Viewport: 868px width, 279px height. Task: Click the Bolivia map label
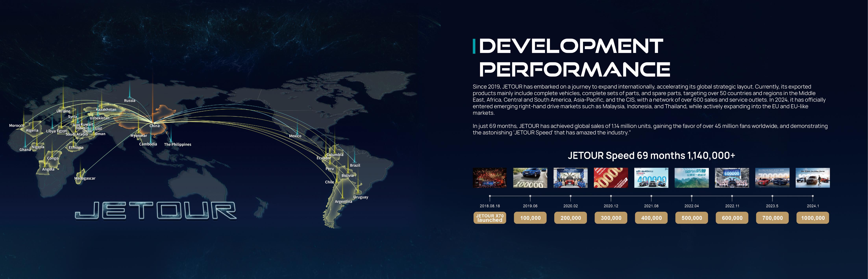tap(348, 175)
